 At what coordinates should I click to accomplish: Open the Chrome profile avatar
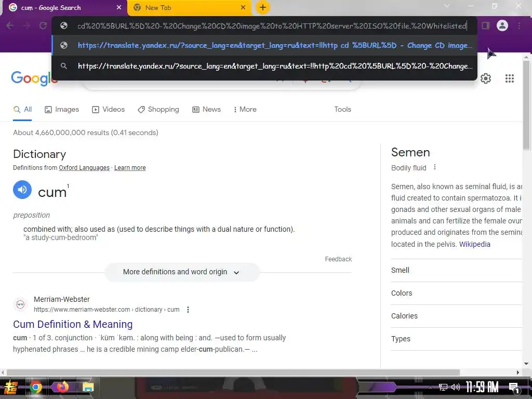(x=502, y=26)
